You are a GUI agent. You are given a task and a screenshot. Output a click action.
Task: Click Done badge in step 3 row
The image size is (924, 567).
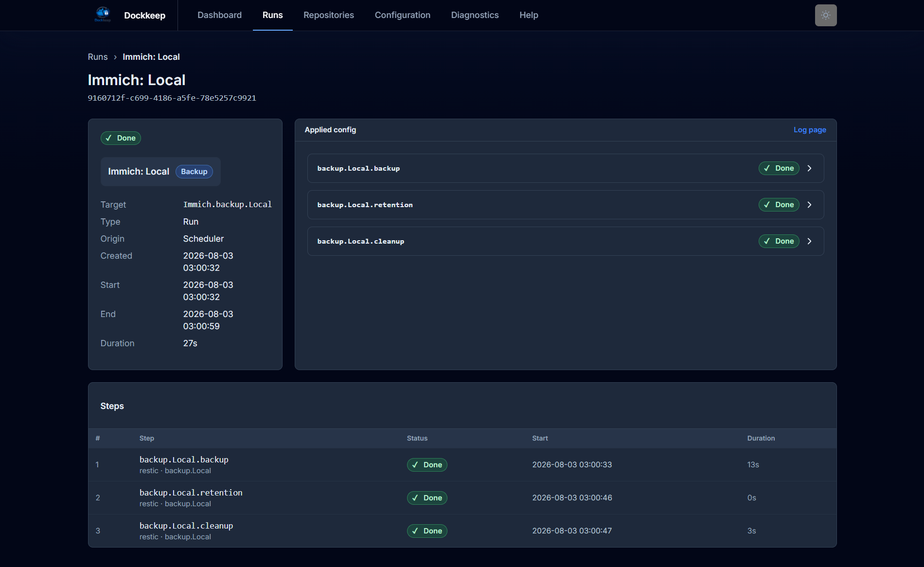427,531
